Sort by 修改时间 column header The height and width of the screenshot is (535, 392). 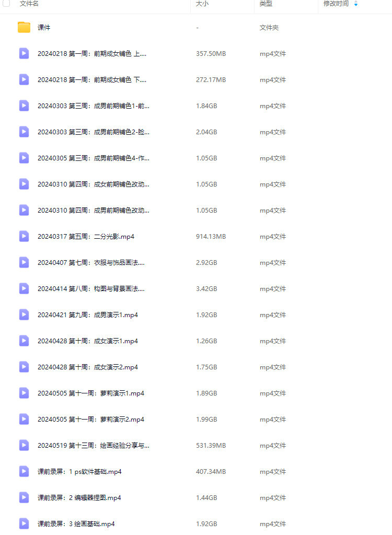336,4
